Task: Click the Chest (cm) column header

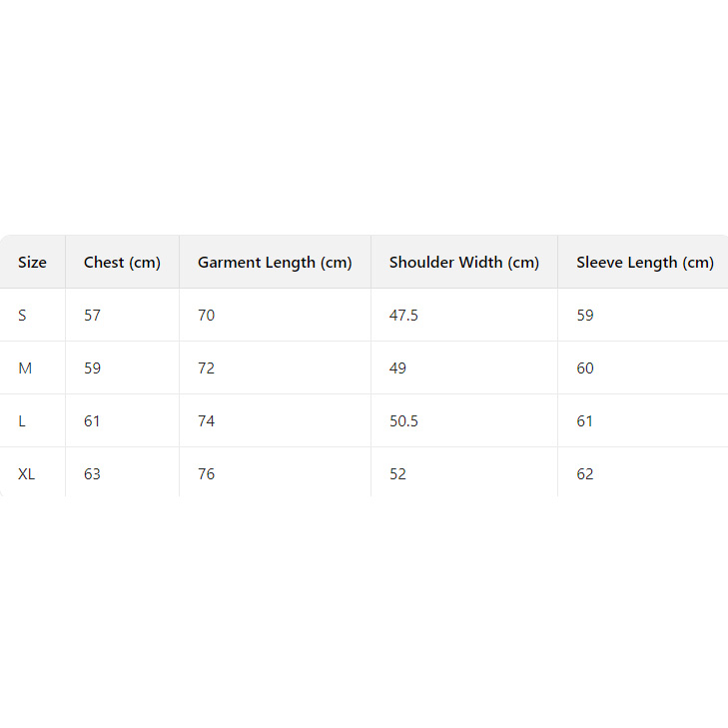Action: (122, 263)
